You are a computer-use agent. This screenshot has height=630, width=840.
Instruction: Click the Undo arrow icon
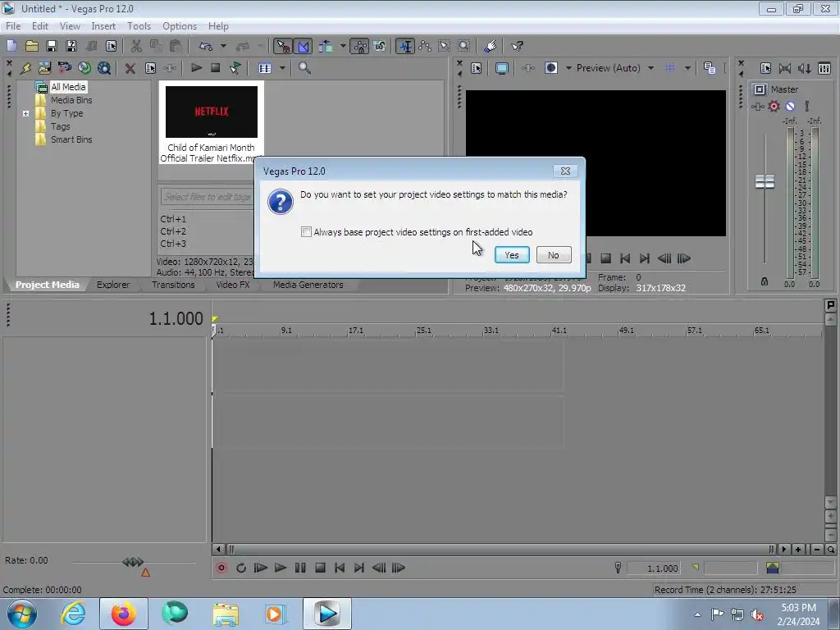click(x=206, y=46)
